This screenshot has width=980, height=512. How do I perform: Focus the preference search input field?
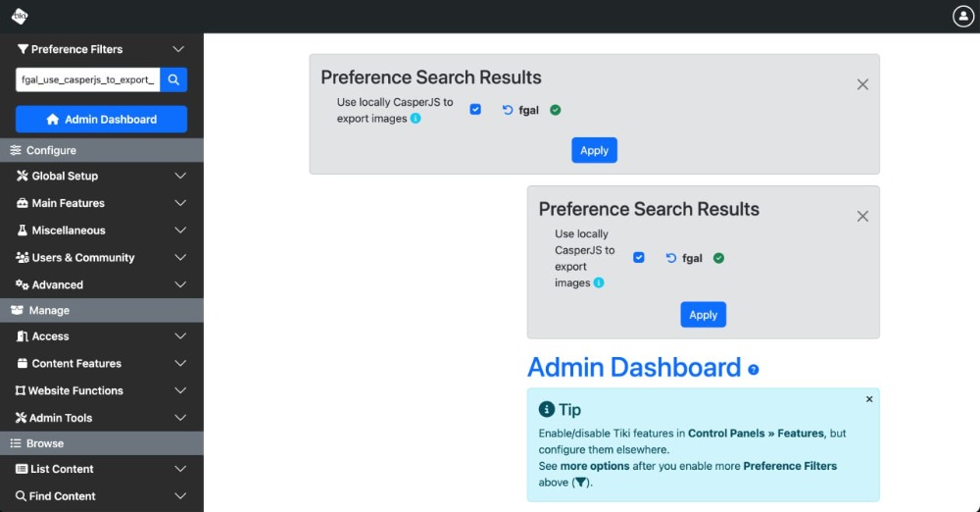[87, 79]
